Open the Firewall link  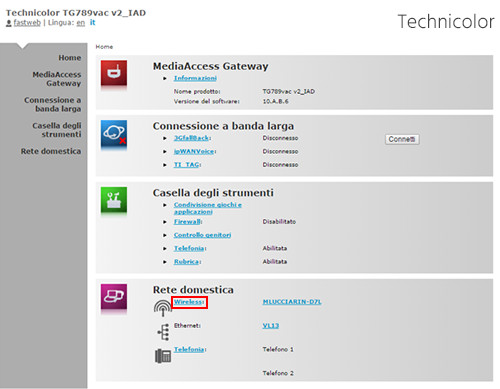(x=187, y=222)
